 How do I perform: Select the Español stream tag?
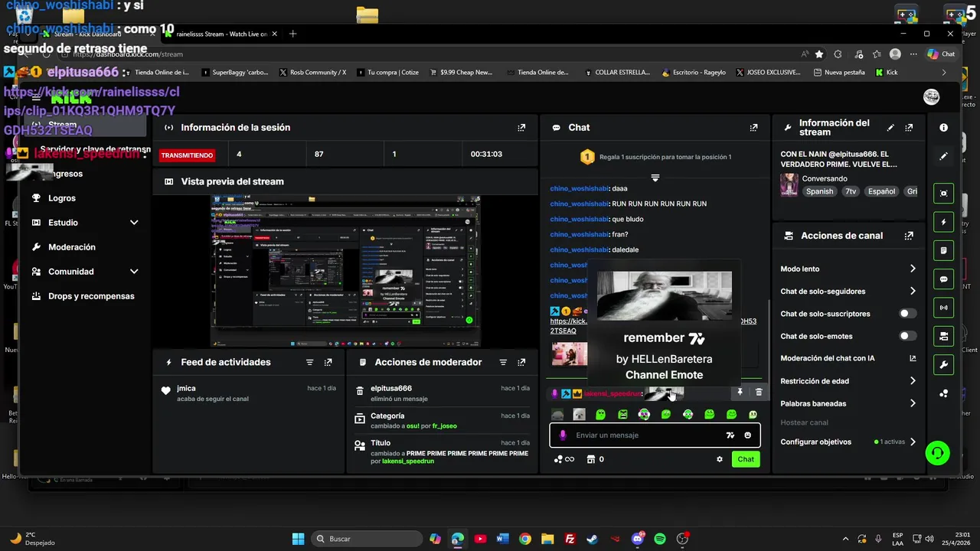[x=881, y=191]
